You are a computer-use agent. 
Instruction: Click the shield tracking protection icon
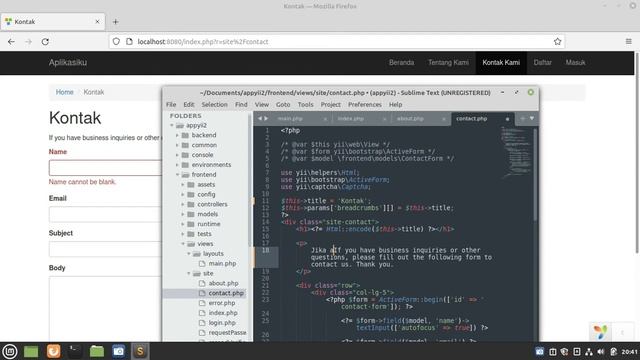[116, 42]
